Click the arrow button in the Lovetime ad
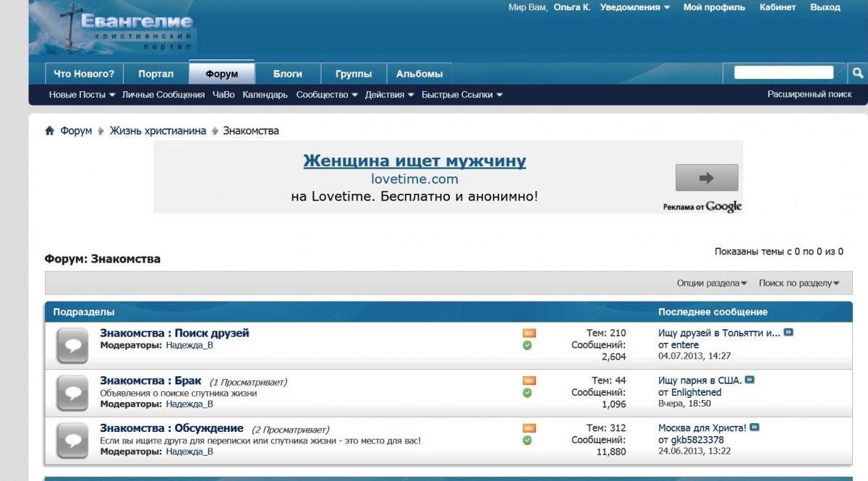This screenshot has height=481, width=868. point(706,178)
